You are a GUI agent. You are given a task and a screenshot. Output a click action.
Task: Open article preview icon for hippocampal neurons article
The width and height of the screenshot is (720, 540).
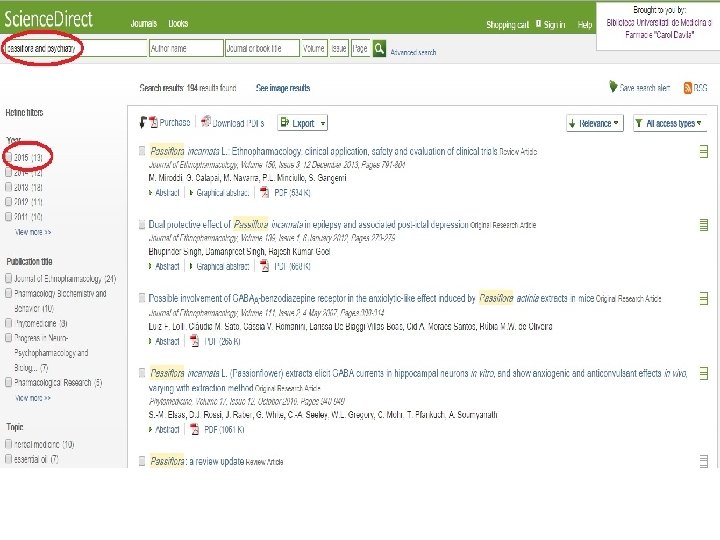coord(703,373)
